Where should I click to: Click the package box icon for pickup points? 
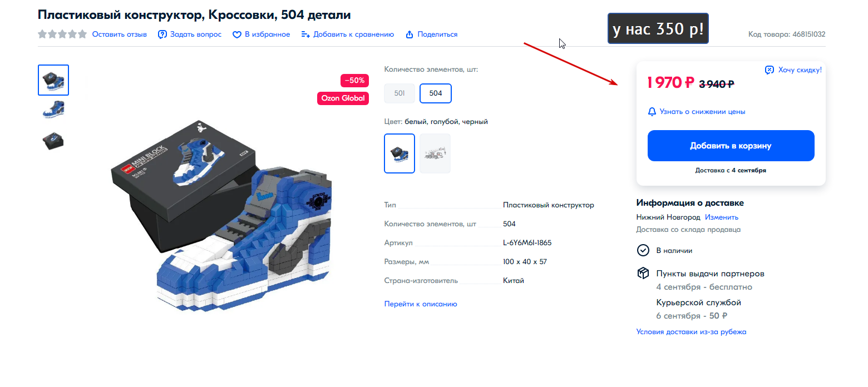643,274
